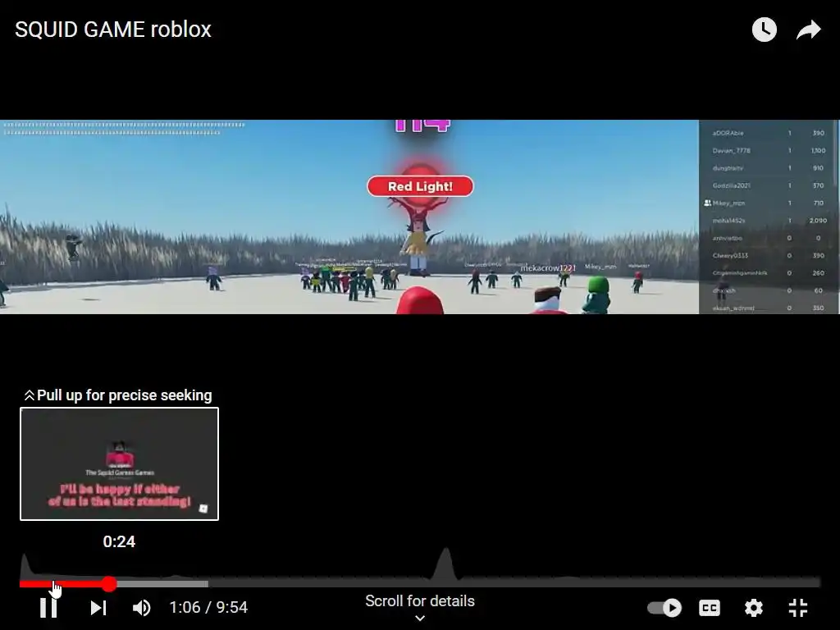The height and width of the screenshot is (630, 840).
Task: Click the Scroll for details text
Action: 420,601
